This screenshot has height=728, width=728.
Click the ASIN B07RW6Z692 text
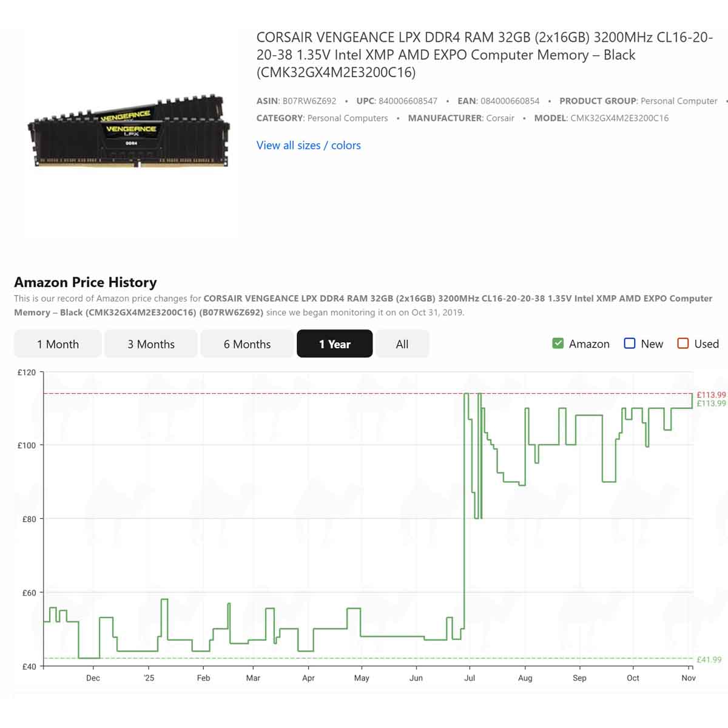(298, 101)
